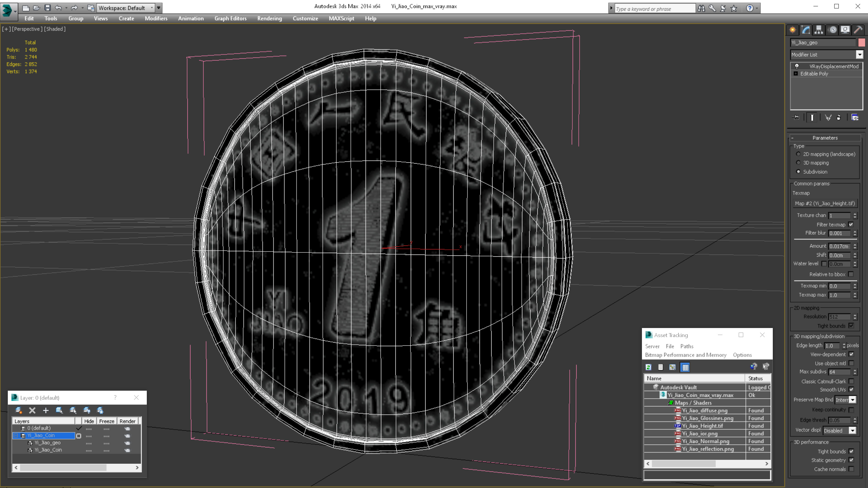Viewport: 868px width, 488px height.
Task: Open the Rendering menu
Action: point(269,18)
